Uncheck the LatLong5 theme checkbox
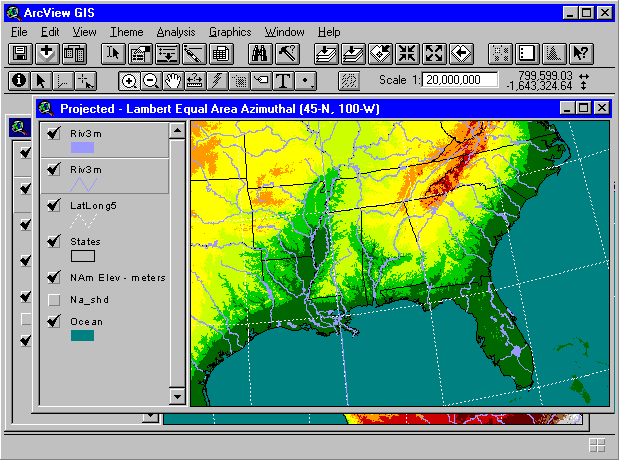619x460 pixels. click(54, 205)
